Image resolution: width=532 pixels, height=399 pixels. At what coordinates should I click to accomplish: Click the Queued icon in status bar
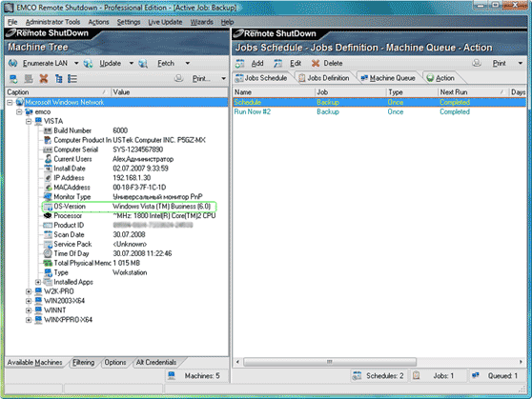[476, 375]
